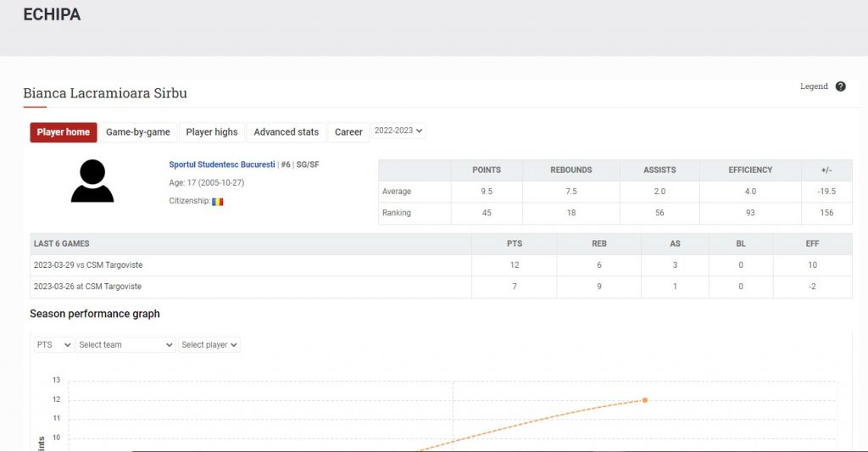This screenshot has height=452, width=868.
Task: Select the 2023-03-26 at CSM Targoviste game
Action: (x=87, y=287)
